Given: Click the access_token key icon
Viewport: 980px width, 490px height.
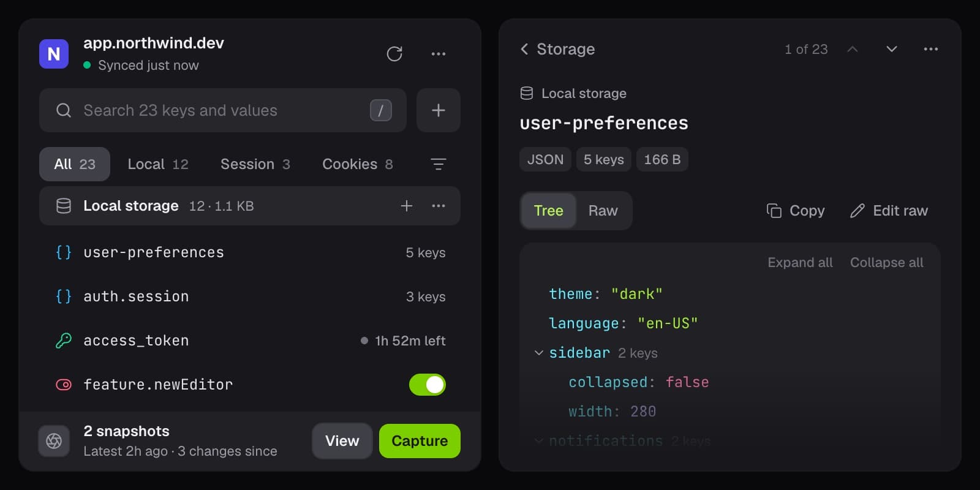Looking at the screenshot, I should [64, 341].
